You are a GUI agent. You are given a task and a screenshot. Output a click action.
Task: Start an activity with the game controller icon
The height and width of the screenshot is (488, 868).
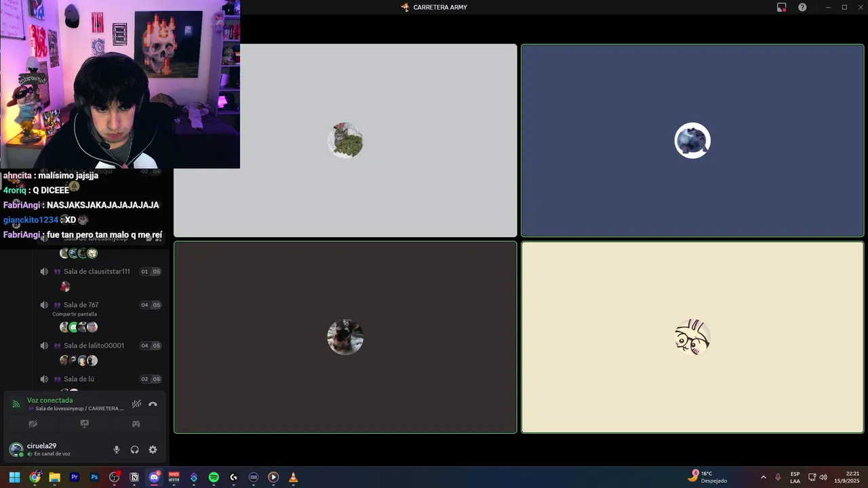click(136, 424)
